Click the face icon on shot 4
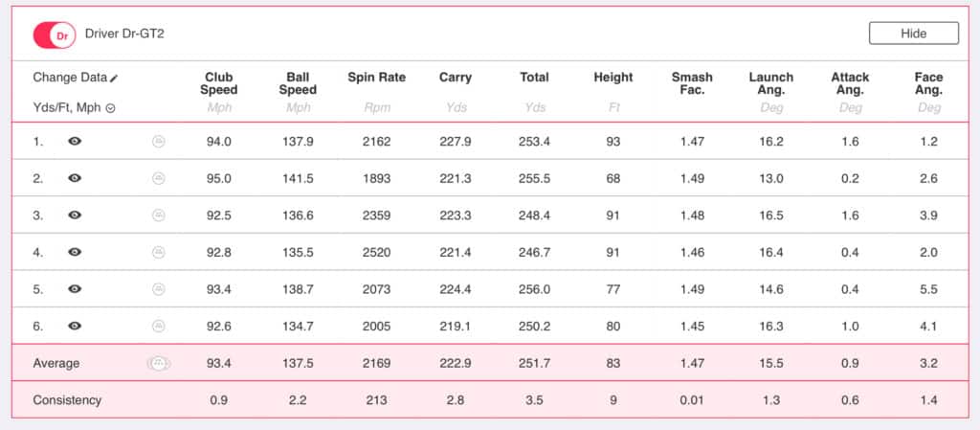Viewport: 980px width, 430px height. [x=159, y=252]
